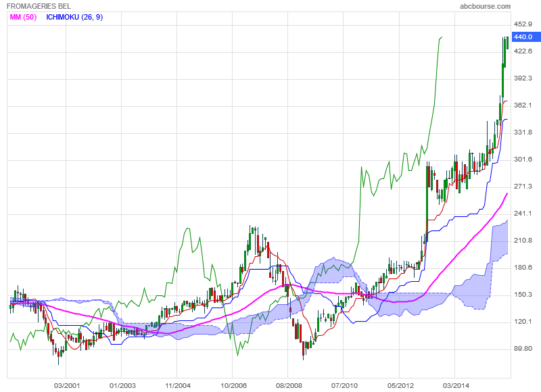The image size is (541, 392).
Task: Click the 89.80 price axis label
Action: tap(523, 349)
